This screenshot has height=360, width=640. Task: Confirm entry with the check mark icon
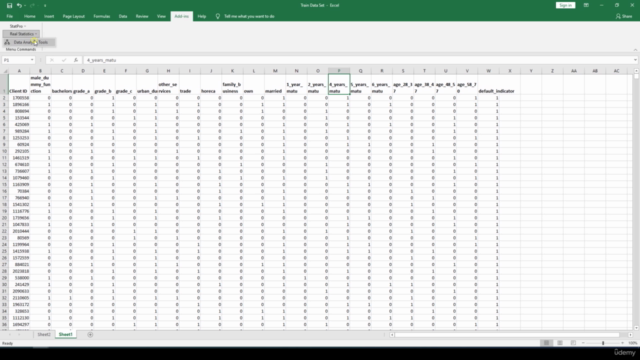coord(64,60)
